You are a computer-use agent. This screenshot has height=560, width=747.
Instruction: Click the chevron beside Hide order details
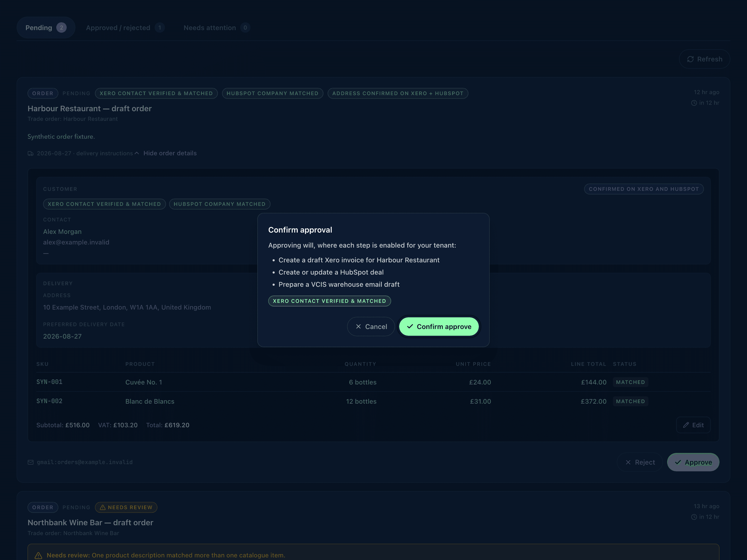tap(137, 153)
